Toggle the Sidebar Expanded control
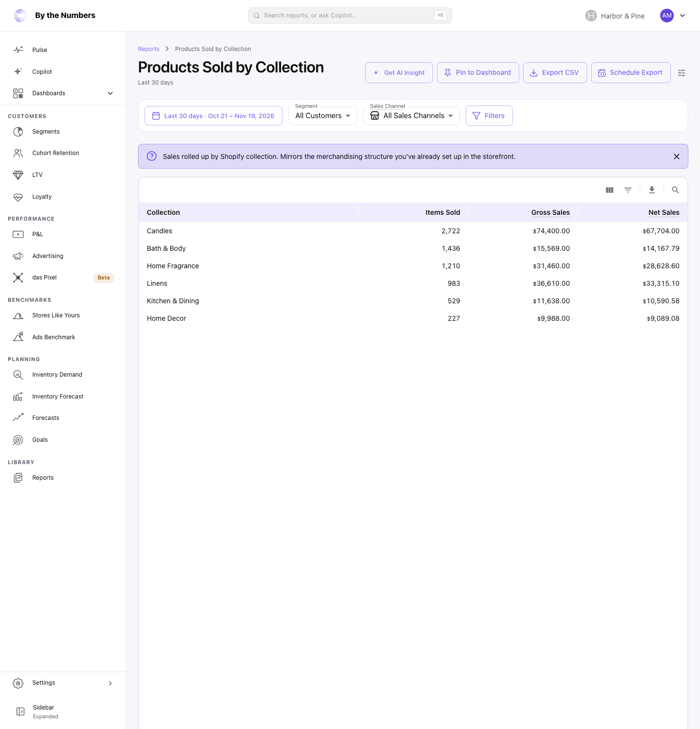This screenshot has width=700, height=729. click(x=63, y=712)
